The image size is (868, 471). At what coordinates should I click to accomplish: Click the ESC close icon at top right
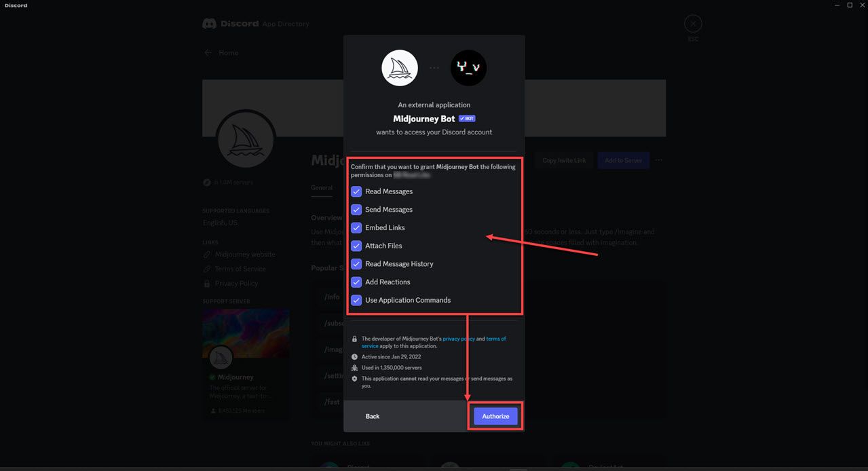pyautogui.click(x=693, y=23)
